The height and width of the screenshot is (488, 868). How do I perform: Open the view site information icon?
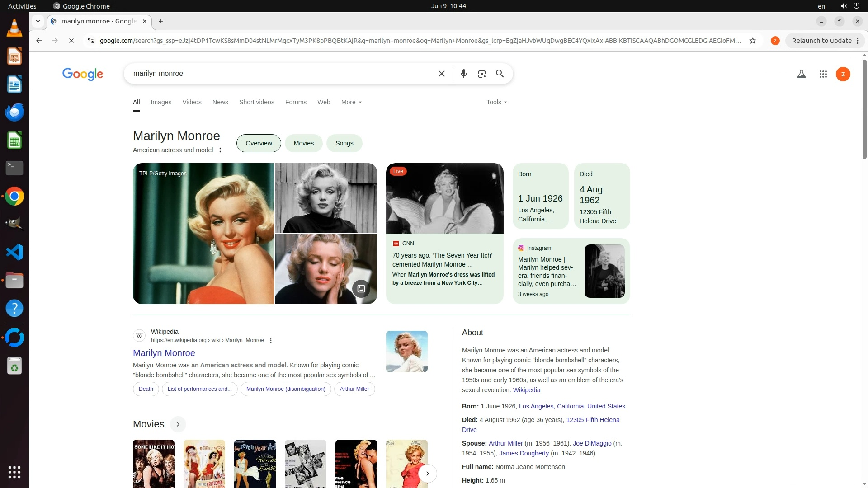coord(91,41)
